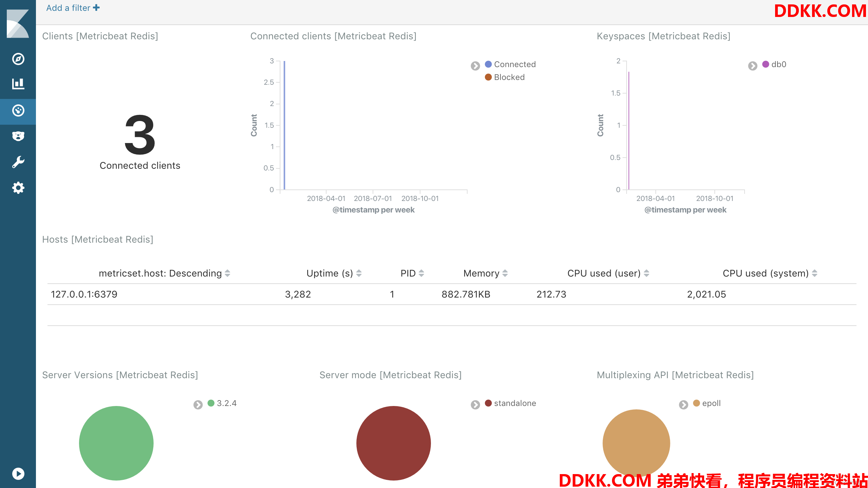Click memory value 882.781KB

[466, 294]
